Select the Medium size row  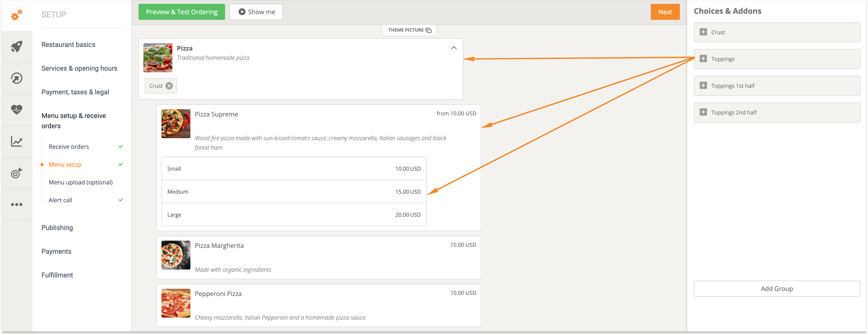click(x=294, y=191)
